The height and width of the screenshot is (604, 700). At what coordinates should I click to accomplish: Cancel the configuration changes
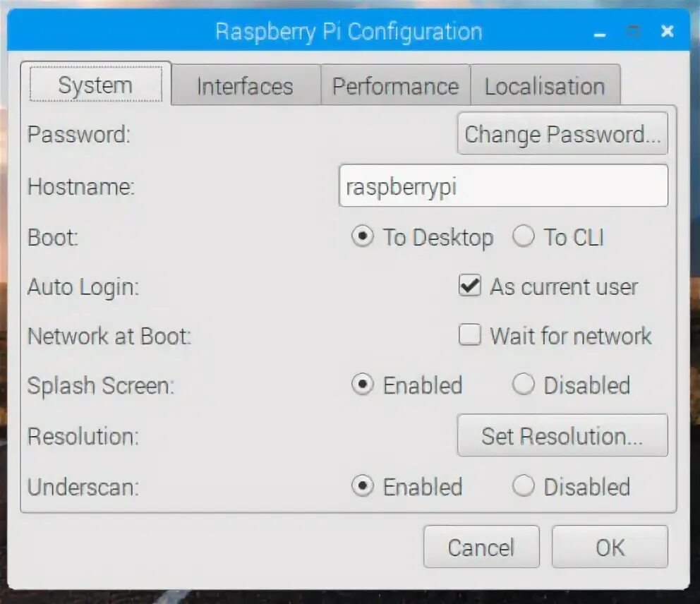point(481,547)
